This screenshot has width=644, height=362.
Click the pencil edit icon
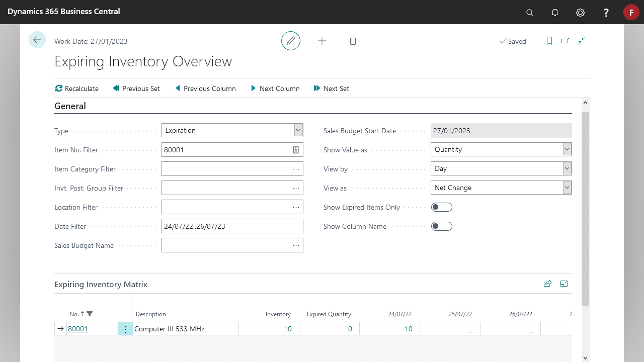pyautogui.click(x=291, y=41)
